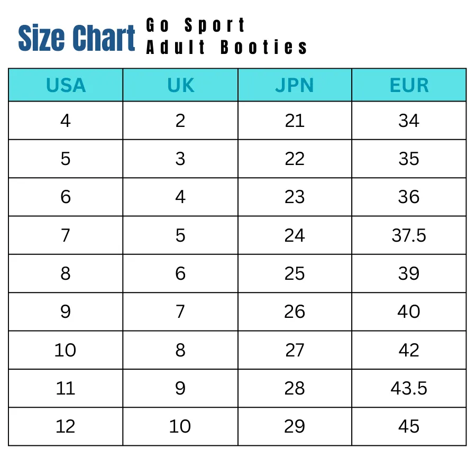Select the USA size 4 cell
The image size is (476, 476).
66,121
